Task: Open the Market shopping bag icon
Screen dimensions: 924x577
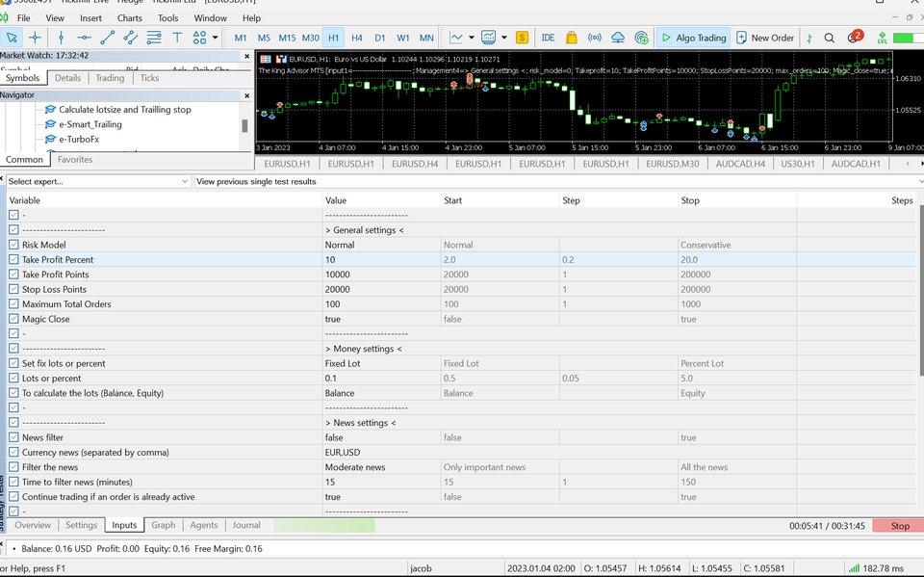Action: tap(572, 38)
